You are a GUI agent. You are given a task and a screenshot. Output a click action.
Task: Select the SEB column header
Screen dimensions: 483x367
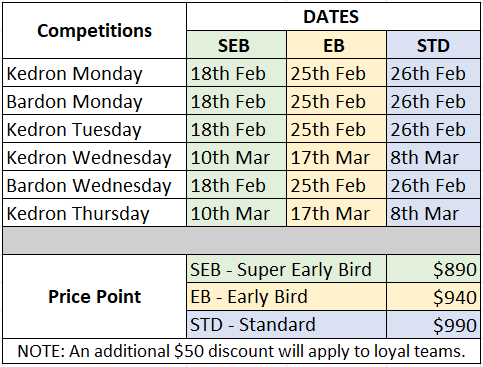pos(236,45)
